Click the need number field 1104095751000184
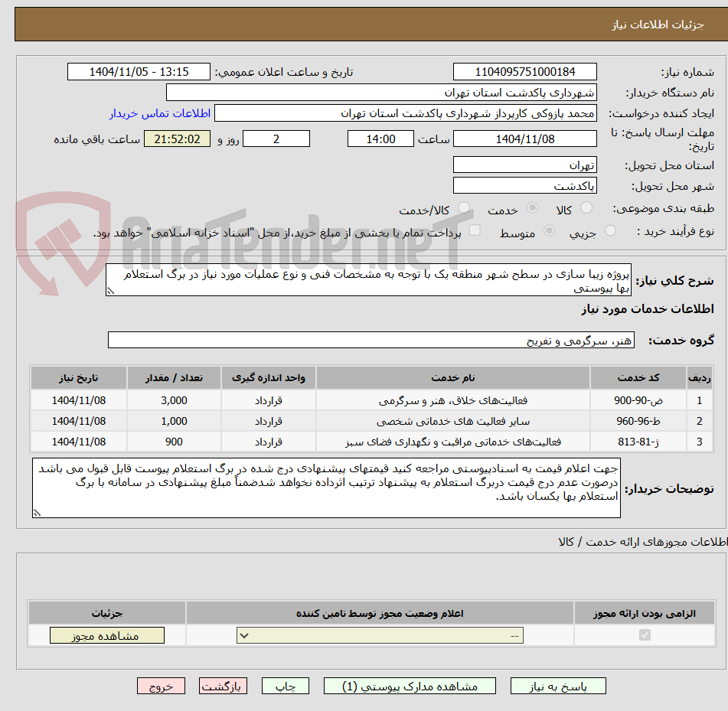 [524, 72]
